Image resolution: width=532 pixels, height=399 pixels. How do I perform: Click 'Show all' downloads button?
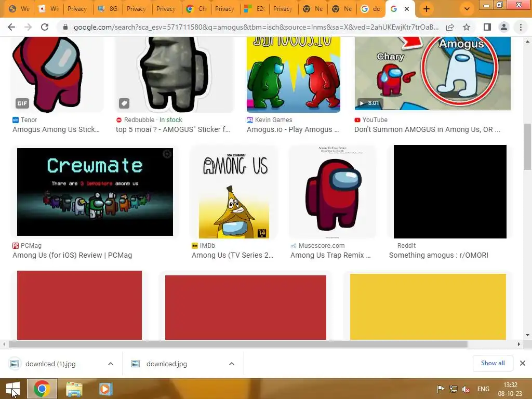(x=493, y=363)
